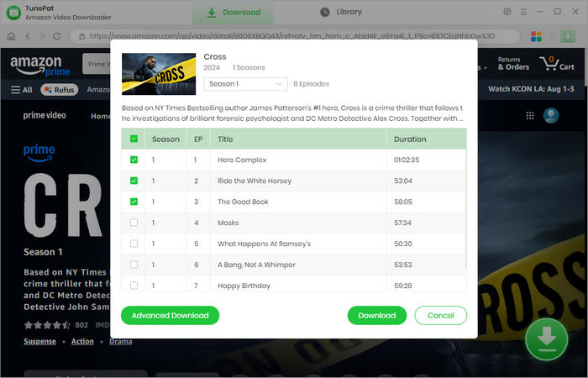Uncheck episode 1 Hero Complex checkbox
The height and width of the screenshot is (378, 588).
coord(134,160)
